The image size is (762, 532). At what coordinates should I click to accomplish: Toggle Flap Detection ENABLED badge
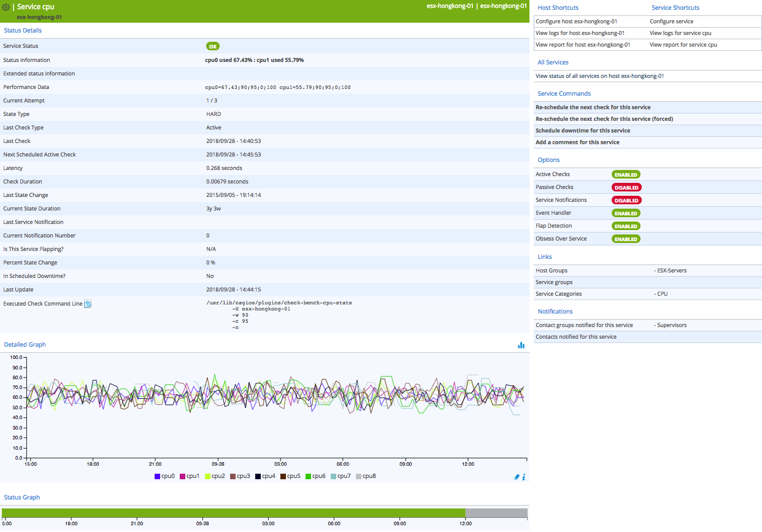pos(625,226)
